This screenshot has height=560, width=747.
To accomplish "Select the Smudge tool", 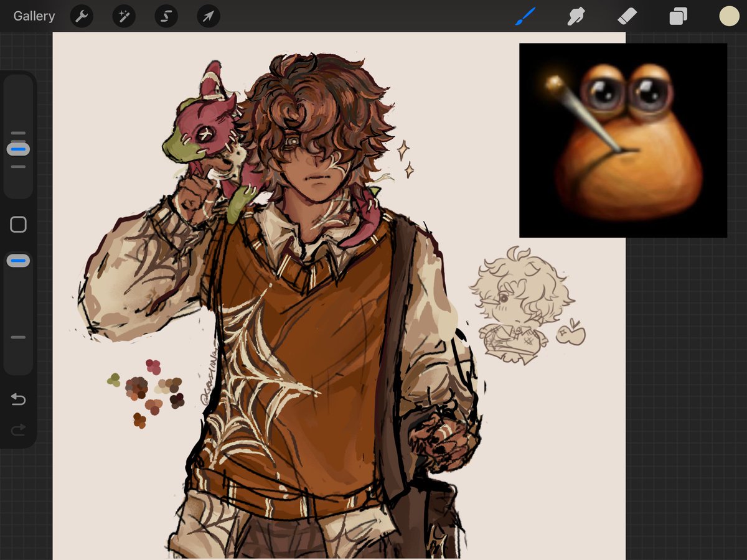I will 577,16.
